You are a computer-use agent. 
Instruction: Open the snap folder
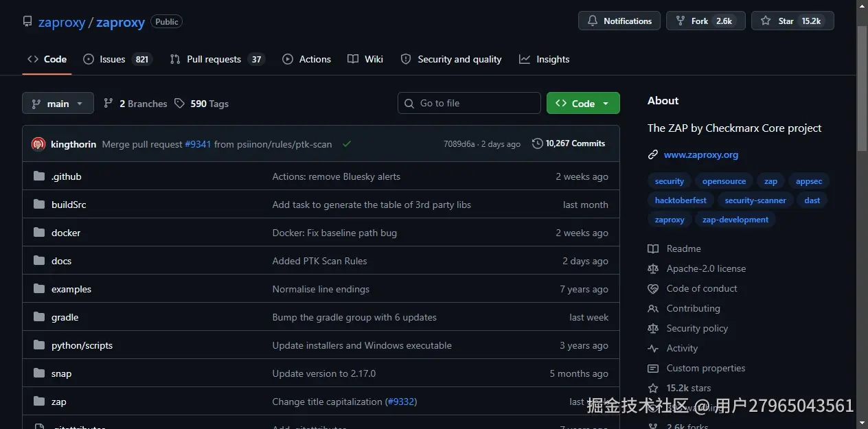[x=61, y=373]
